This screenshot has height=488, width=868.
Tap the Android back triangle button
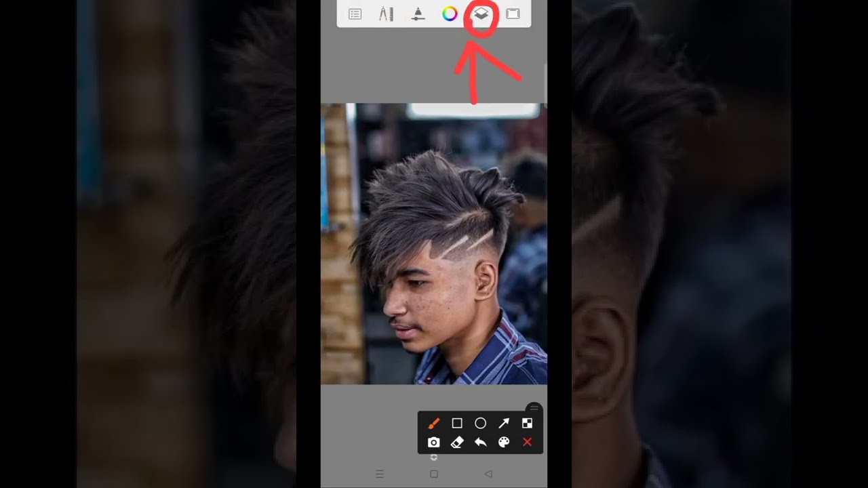(x=488, y=474)
